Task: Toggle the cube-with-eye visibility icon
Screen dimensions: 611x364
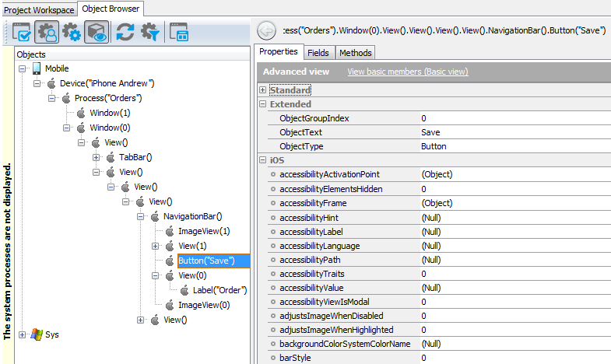Action: (x=97, y=32)
